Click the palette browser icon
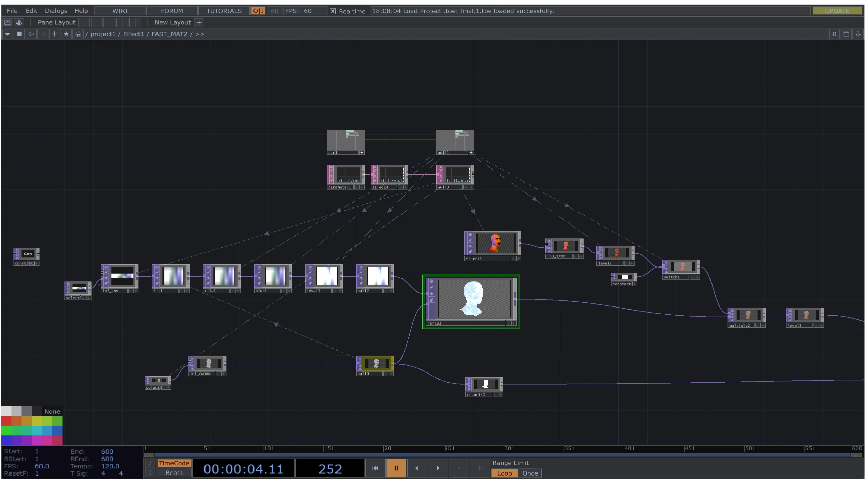 point(19,22)
